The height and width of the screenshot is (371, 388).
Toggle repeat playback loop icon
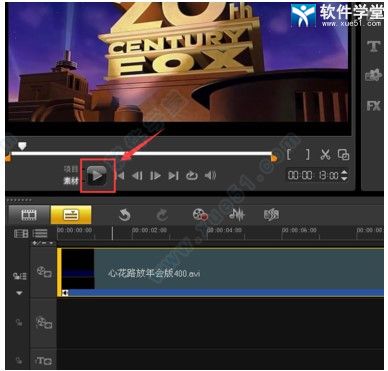pos(192,175)
